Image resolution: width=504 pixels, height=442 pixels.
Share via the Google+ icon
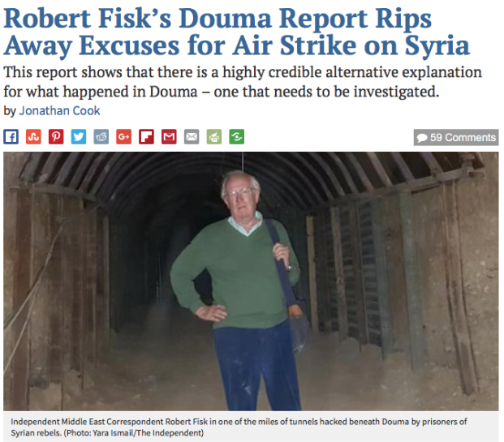coord(123,137)
